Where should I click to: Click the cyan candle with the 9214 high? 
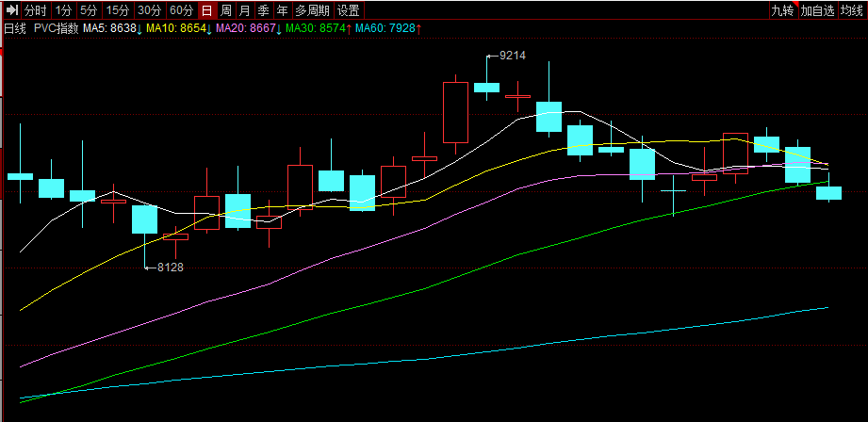tap(486, 87)
